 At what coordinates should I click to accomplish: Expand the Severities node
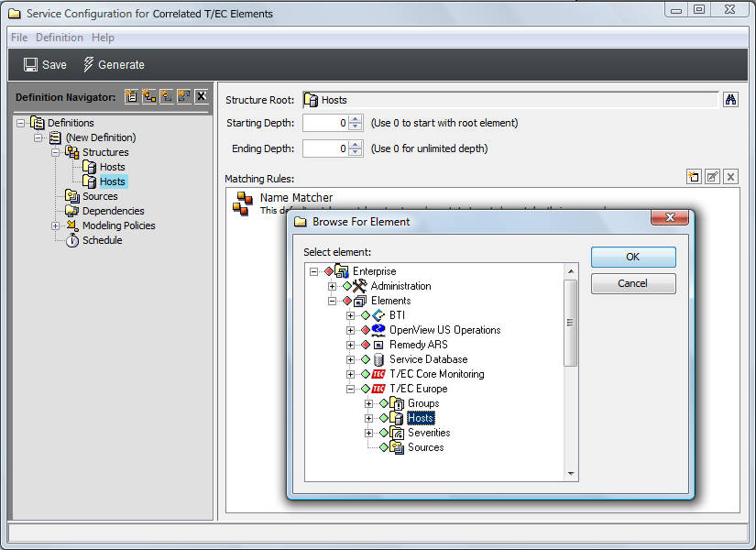pos(369,433)
